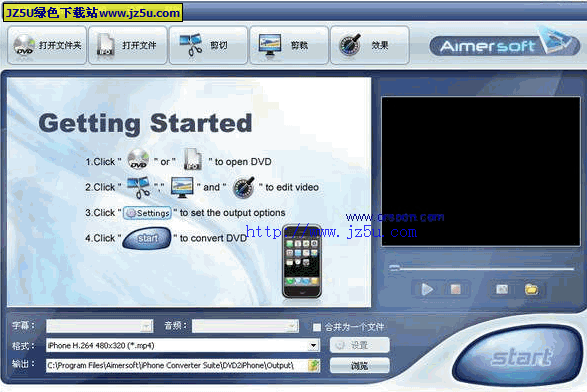
Task: Click the 打开文件夹 DVD toolbar button
Action: tap(47, 45)
